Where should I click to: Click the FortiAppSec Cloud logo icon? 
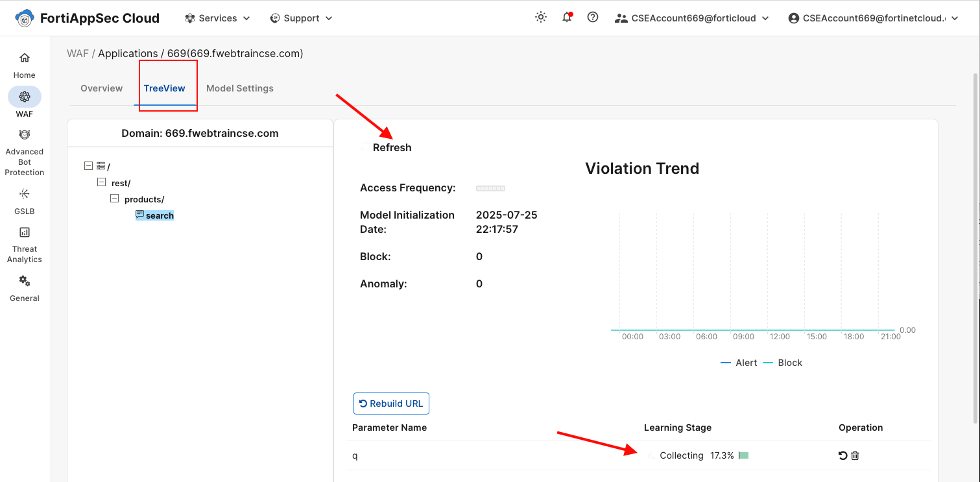click(x=25, y=18)
